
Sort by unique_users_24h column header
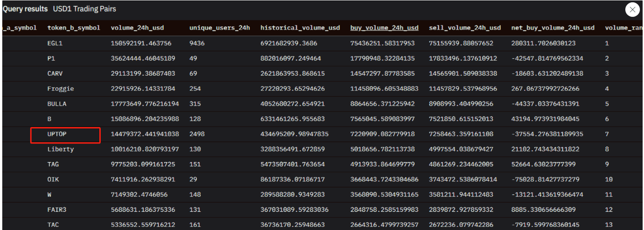220,28
